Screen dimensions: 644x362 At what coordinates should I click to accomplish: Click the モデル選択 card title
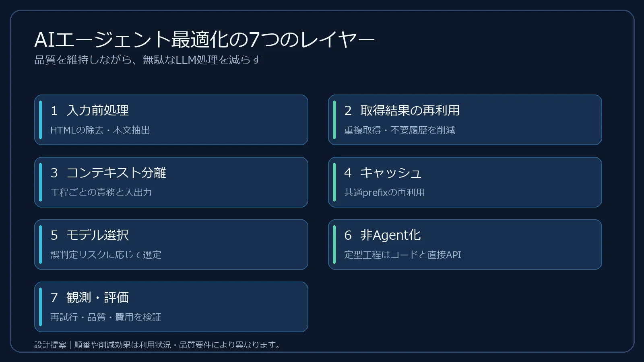point(98,235)
